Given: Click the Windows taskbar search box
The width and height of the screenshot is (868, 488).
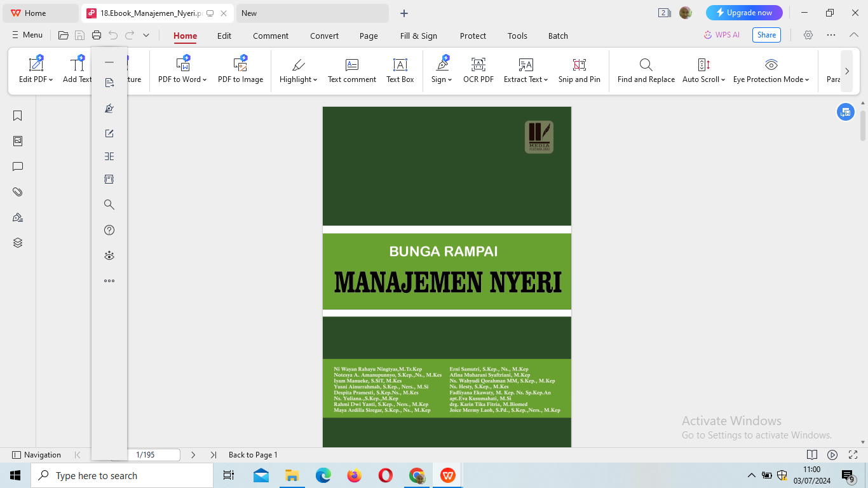Looking at the screenshot, I should (x=122, y=475).
